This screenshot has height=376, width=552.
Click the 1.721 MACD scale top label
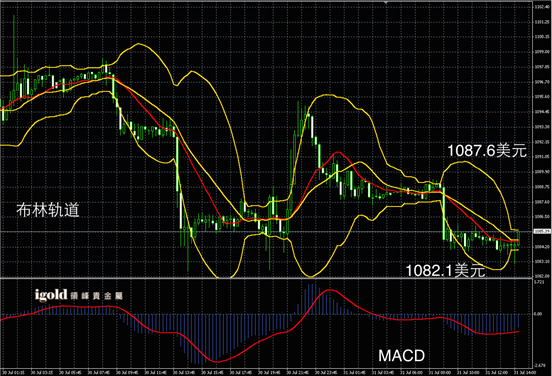[539, 282]
